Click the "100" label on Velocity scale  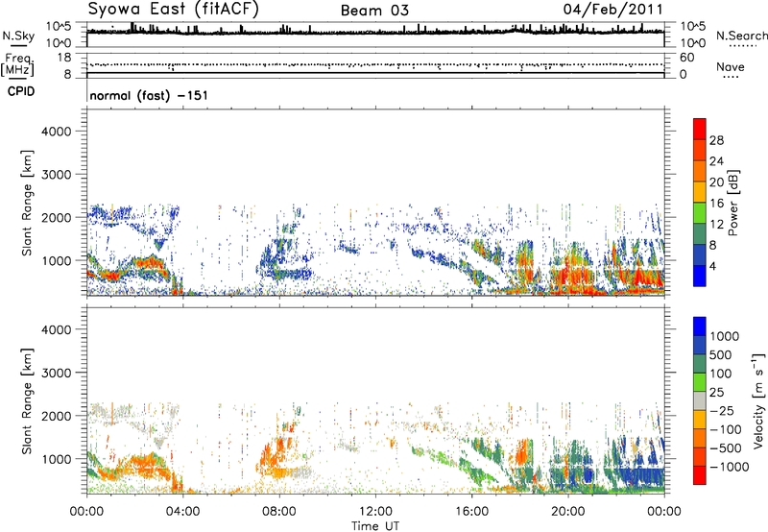coord(721,374)
